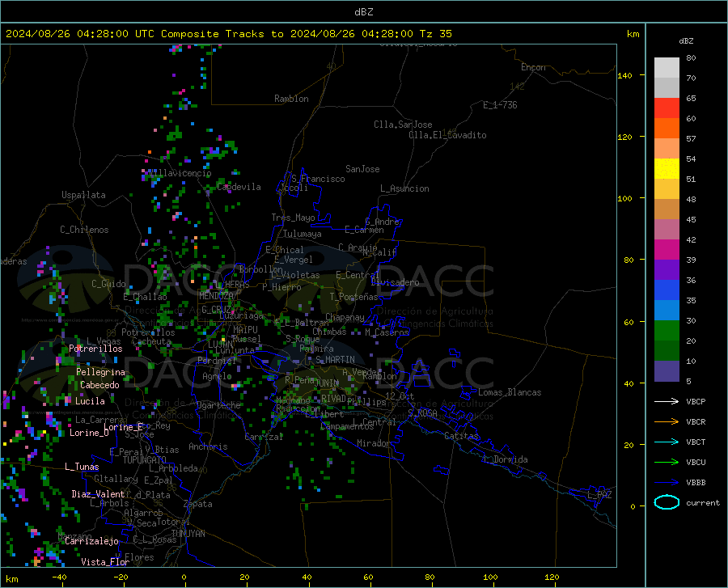Click the Zapata label

tap(198, 504)
